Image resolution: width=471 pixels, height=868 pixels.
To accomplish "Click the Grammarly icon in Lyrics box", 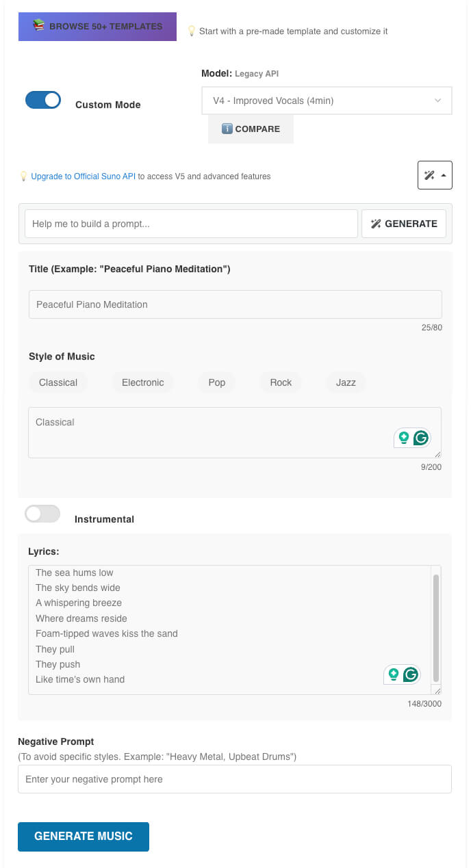I will 411,675.
